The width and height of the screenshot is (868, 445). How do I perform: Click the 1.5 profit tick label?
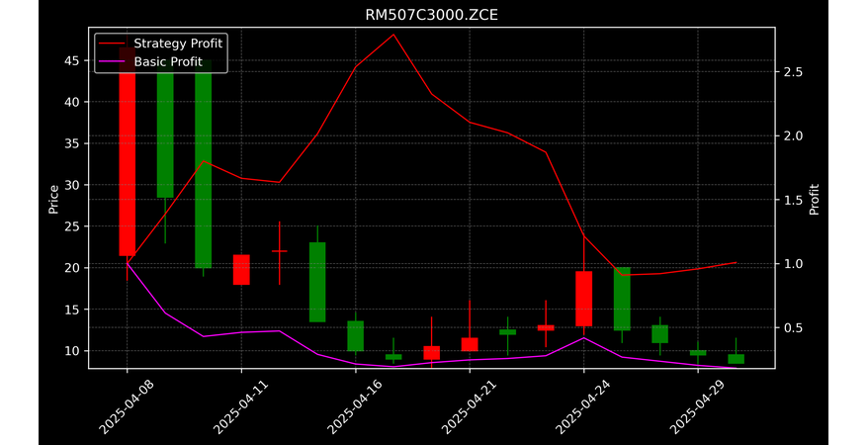[x=791, y=200]
